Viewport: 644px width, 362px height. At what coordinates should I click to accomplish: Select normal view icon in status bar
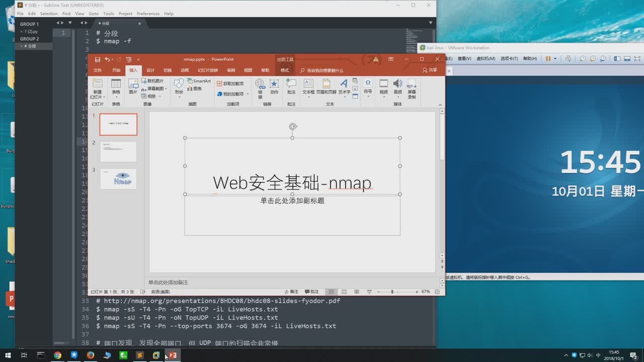click(331, 292)
